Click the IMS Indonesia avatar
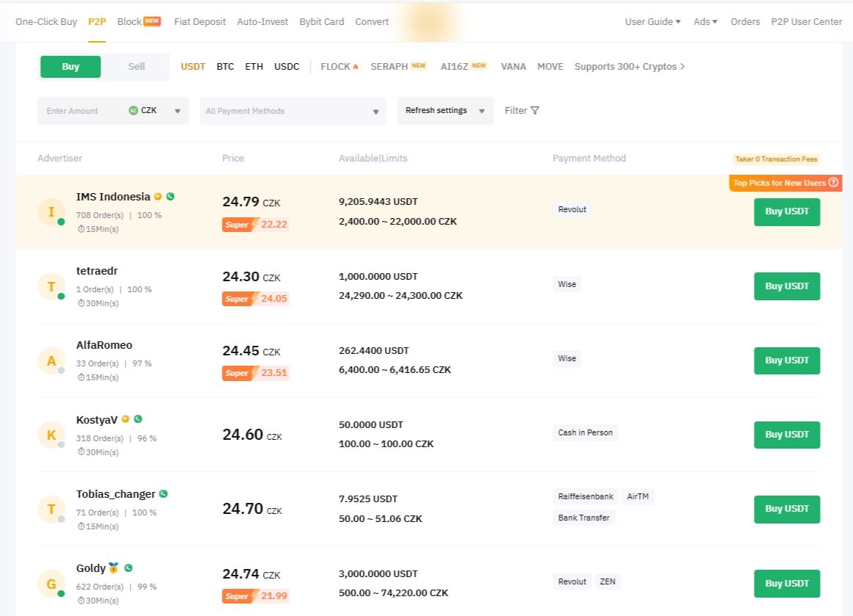This screenshot has height=616, width=853. pos(51,212)
